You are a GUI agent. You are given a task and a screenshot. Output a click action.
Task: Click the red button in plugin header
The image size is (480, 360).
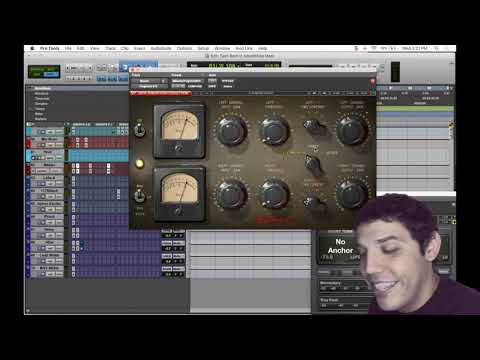tap(372, 81)
